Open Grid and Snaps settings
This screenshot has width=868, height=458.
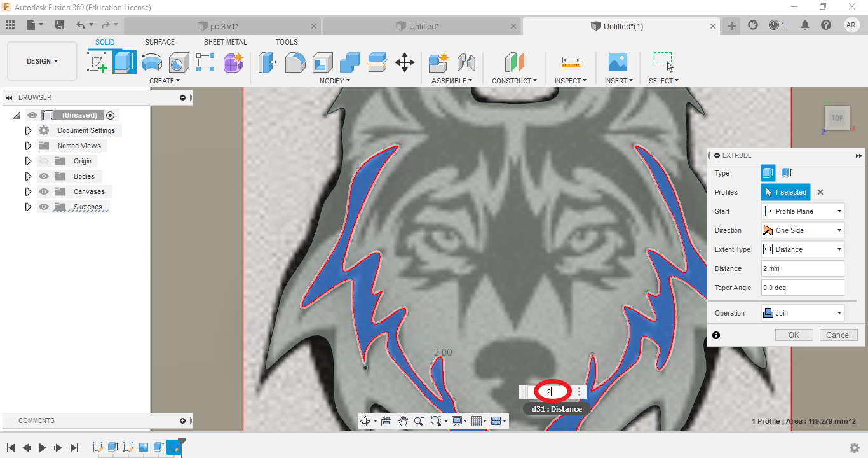(x=477, y=421)
